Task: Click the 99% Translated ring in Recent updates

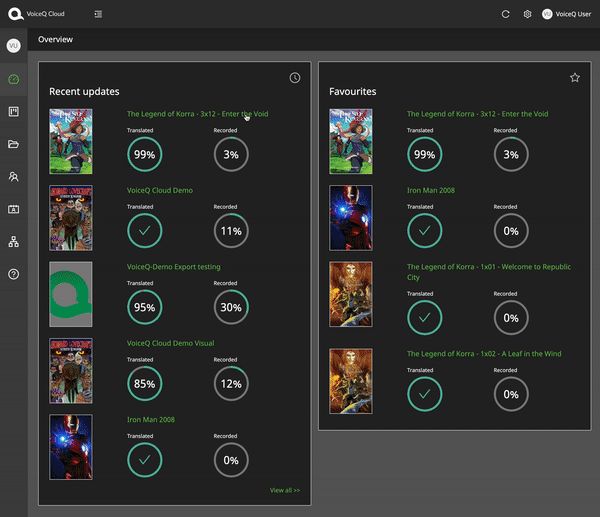Action: 145,155
